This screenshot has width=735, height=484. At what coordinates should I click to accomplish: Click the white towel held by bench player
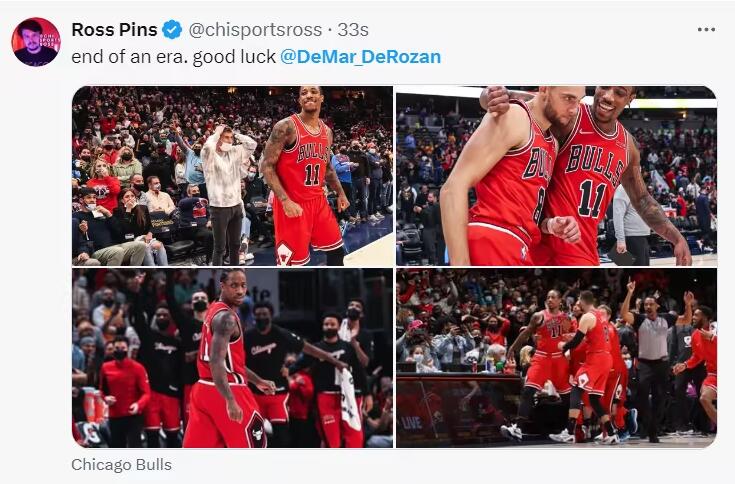tap(349, 398)
